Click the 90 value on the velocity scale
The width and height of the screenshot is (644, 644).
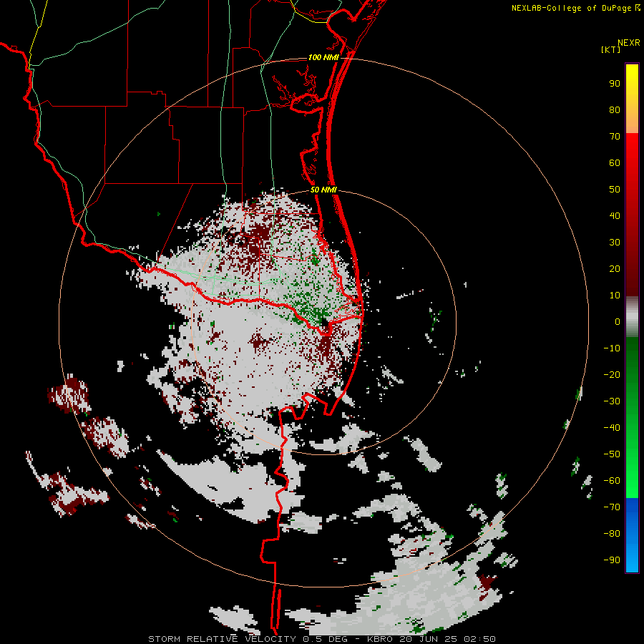tap(615, 84)
